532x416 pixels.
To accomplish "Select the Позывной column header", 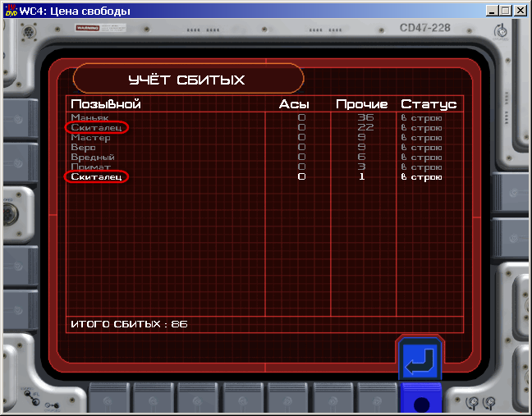I will 106,104.
